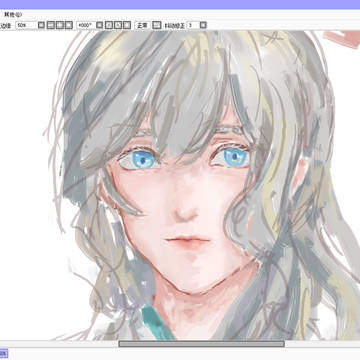Click the reset rotation icon
The image size is (360, 360).
pyautogui.click(x=127, y=25)
